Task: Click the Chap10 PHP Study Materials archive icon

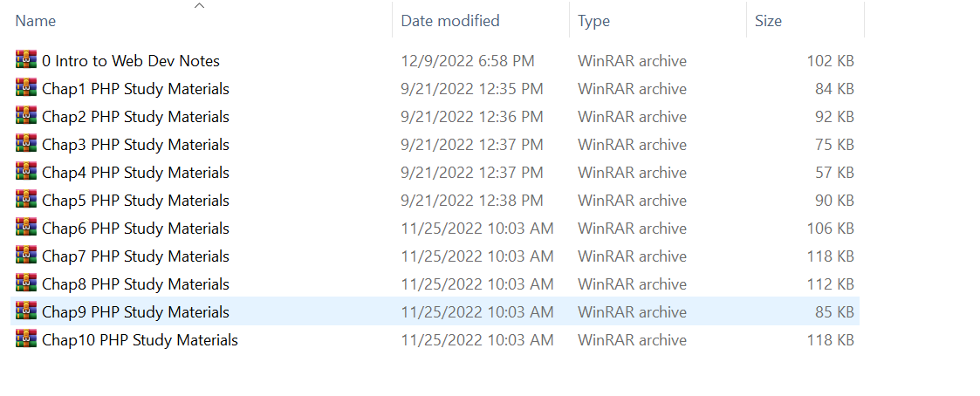Action: point(26,340)
